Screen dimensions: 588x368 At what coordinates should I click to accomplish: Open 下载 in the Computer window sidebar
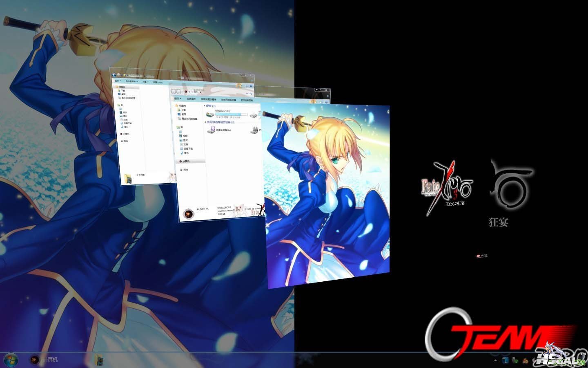(182, 110)
